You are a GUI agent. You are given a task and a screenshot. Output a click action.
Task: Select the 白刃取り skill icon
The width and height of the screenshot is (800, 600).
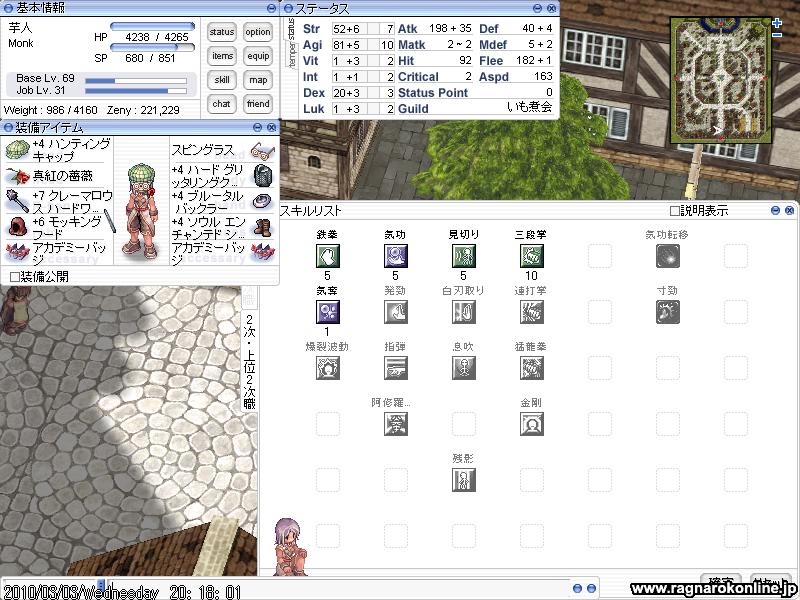(464, 312)
